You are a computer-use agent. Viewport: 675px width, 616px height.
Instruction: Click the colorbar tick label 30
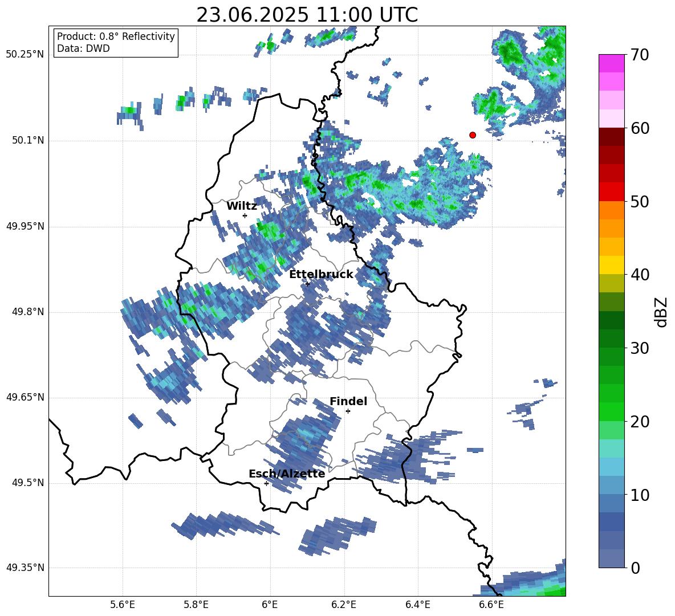(640, 348)
